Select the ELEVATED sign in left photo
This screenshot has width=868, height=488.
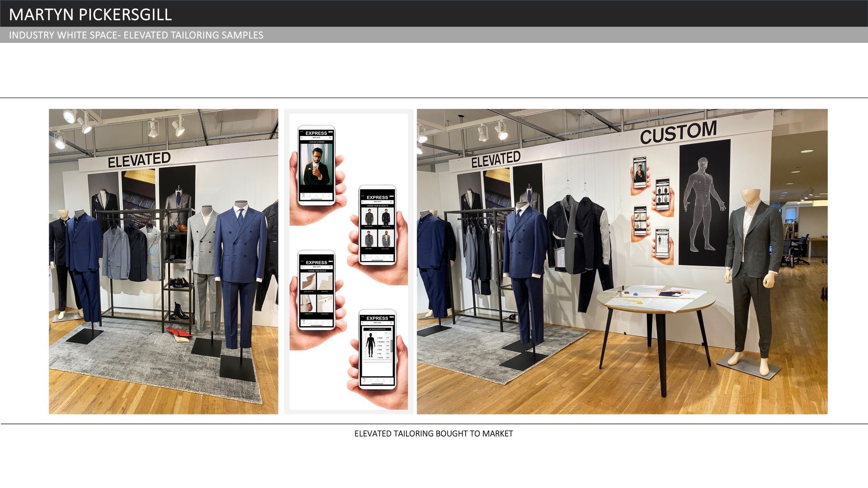coord(139,160)
